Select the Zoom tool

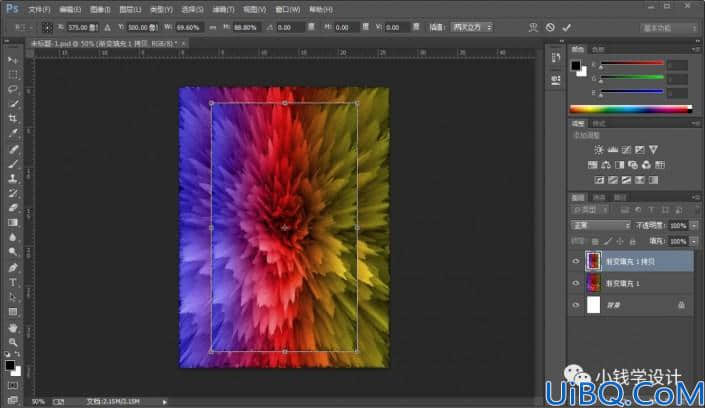[13, 343]
